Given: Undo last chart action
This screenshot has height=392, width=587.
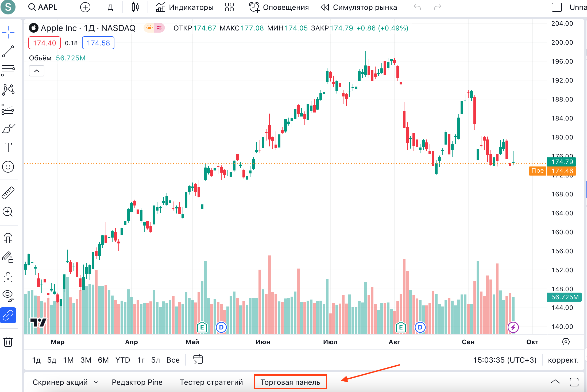Looking at the screenshot, I should click(x=417, y=7).
